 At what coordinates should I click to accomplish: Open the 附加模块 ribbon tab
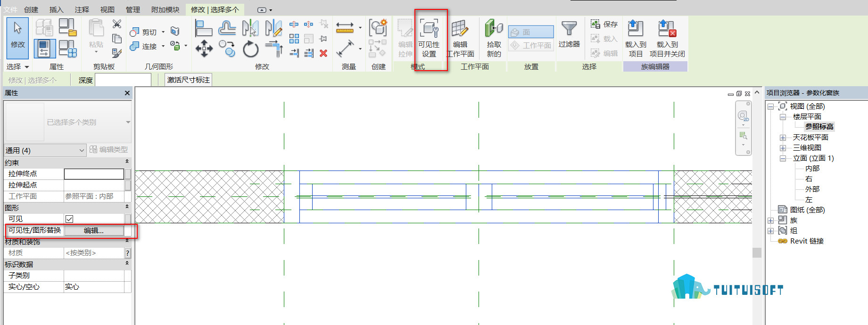pyautogui.click(x=165, y=9)
